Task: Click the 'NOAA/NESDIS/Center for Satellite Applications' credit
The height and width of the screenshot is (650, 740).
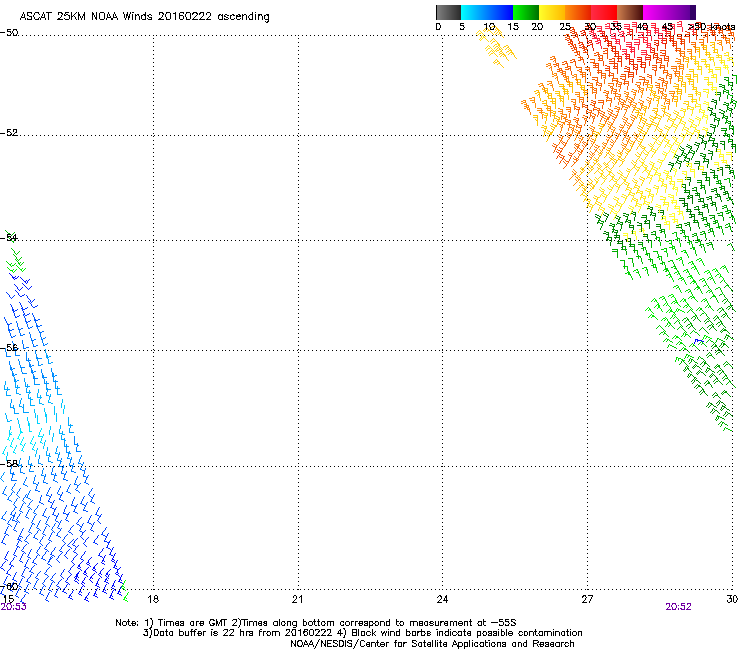Action: point(399,644)
